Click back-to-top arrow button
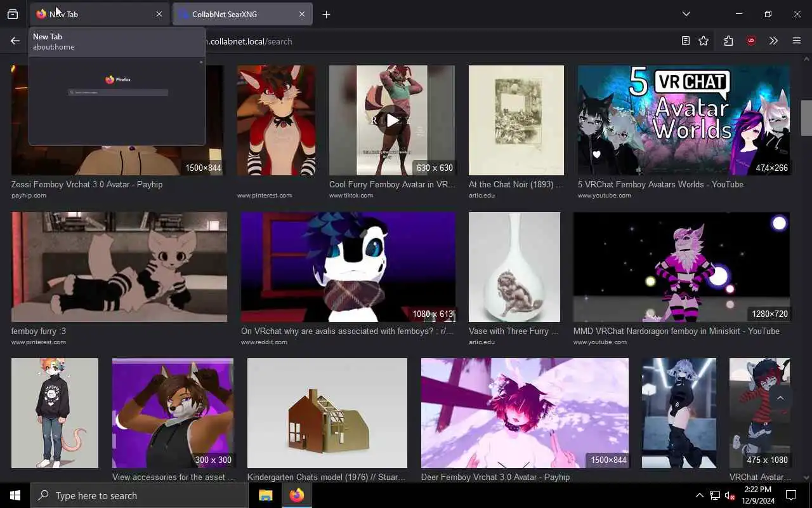 pyautogui.click(x=780, y=398)
